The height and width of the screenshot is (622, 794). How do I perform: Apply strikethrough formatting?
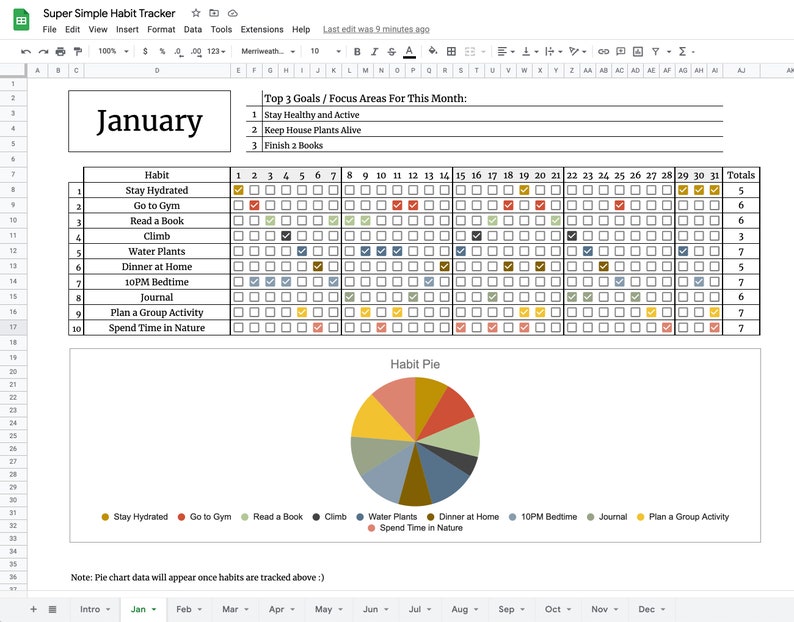pyautogui.click(x=391, y=51)
